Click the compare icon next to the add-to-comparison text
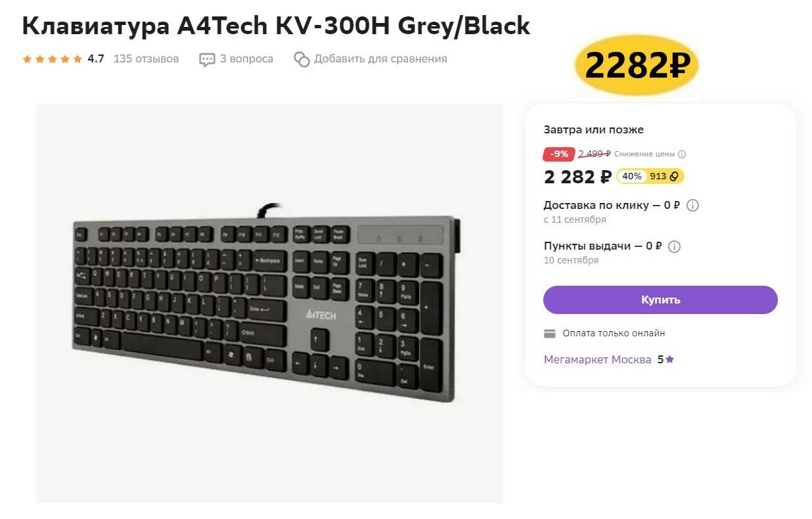Viewport: 812px width, 519px height. [x=302, y=59]
